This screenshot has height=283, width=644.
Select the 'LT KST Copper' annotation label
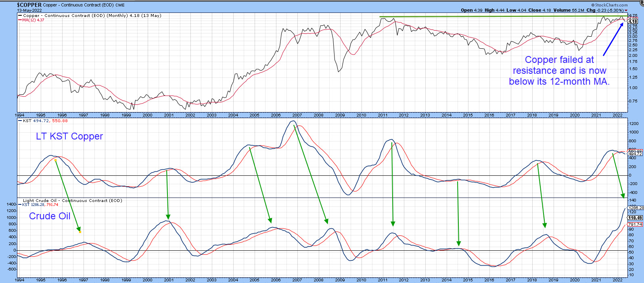(x=69, y=136)
